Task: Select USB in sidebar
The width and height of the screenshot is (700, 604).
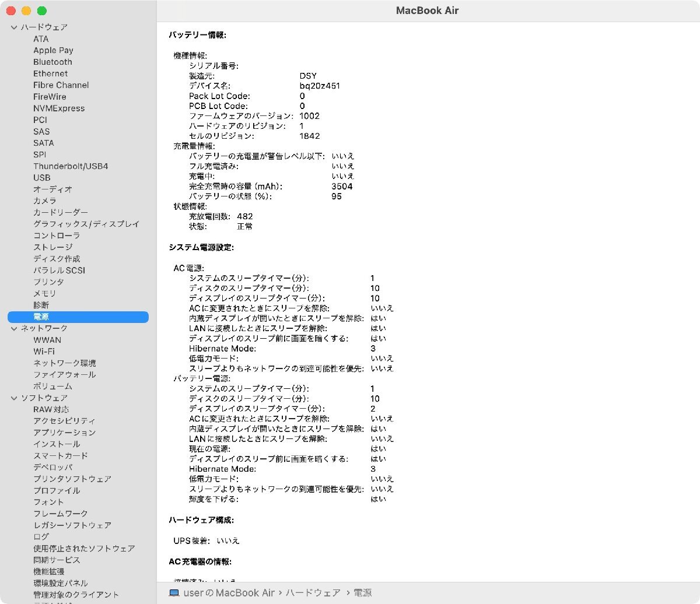Action: point(42,178)
